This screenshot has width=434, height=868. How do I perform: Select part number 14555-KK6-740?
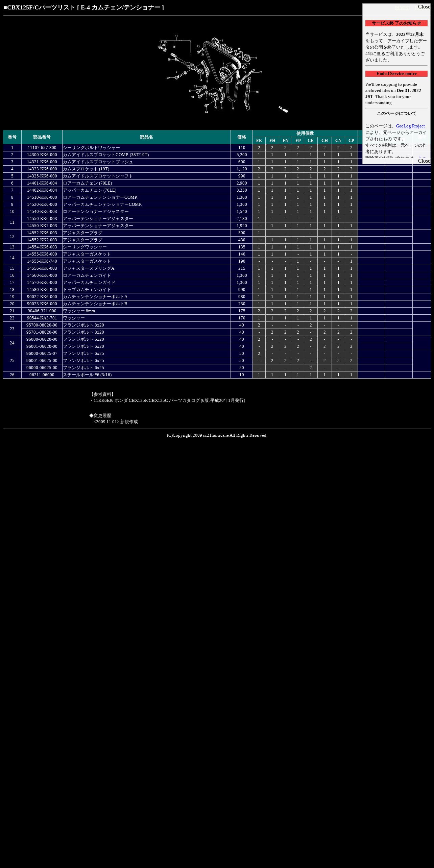pos(42,261)
